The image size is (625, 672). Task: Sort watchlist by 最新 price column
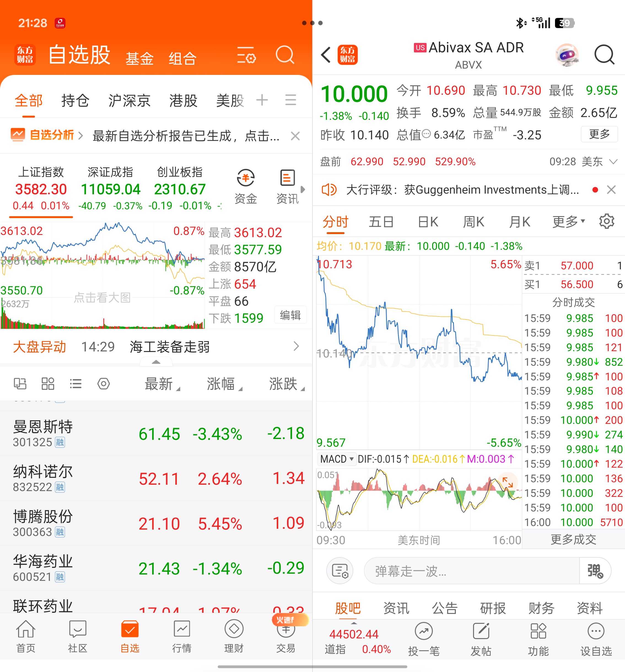pyautogui.click(x=162, y=384)
